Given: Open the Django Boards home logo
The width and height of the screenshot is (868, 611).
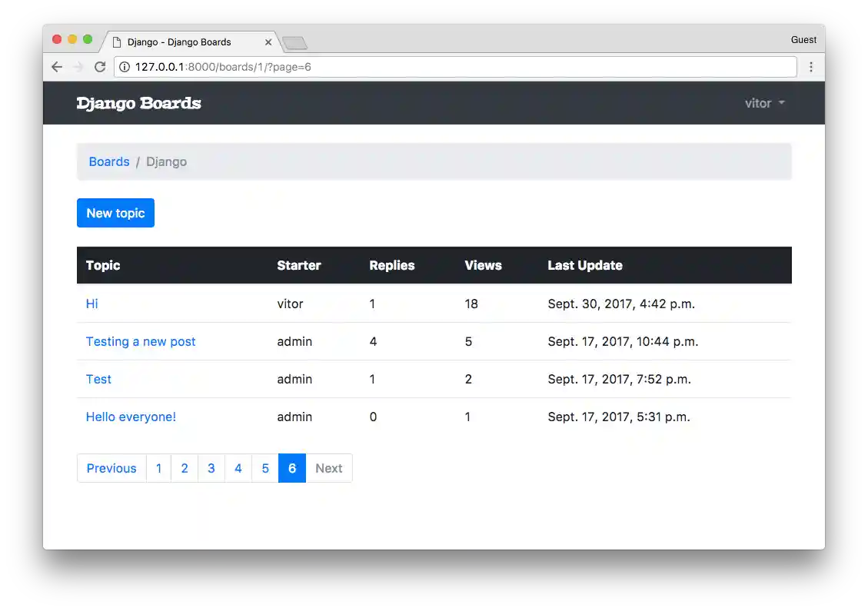Looking at the screenshot, I should pos(138,103).
